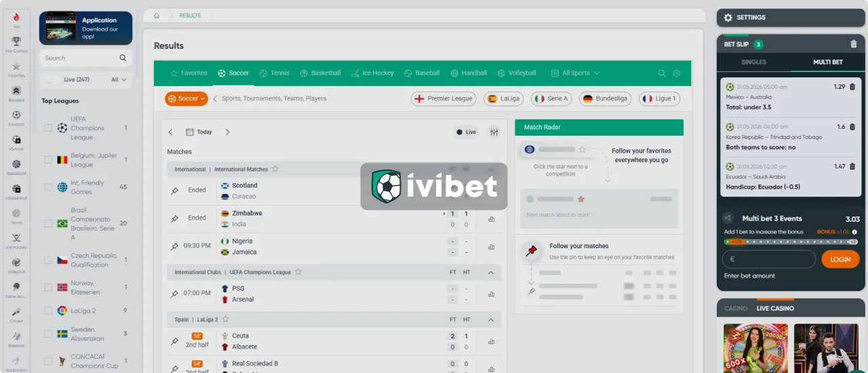Image resolution: width=868 pixels, height=373 pixels.
Task: Check Czech Republic. Qualification checkbox
Action: (48, 260)
